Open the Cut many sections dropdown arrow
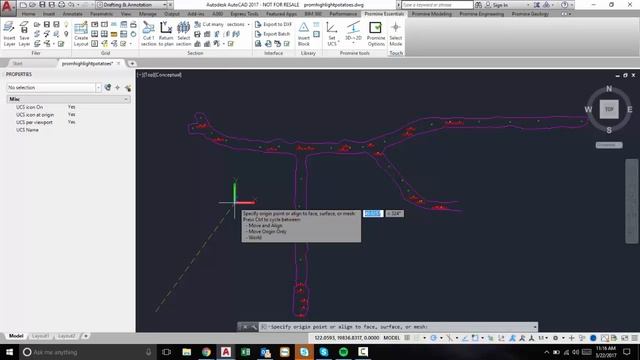 [248, 24]
